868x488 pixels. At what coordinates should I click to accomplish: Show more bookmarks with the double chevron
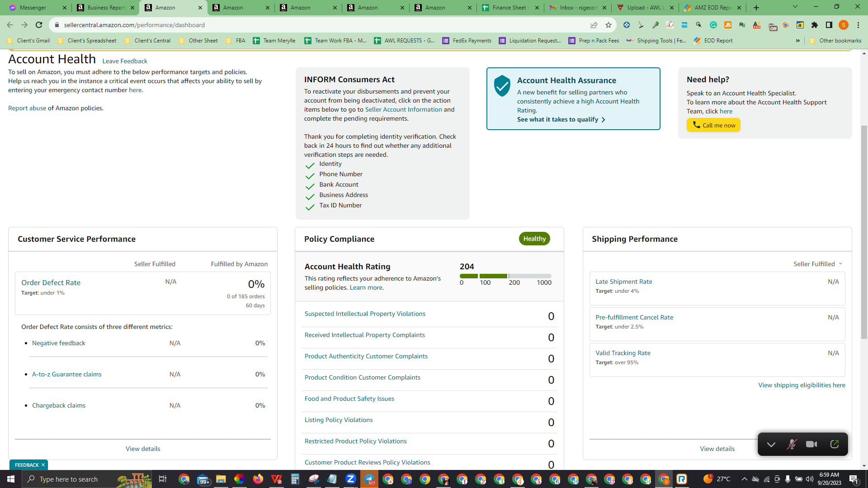pos(798,41)
